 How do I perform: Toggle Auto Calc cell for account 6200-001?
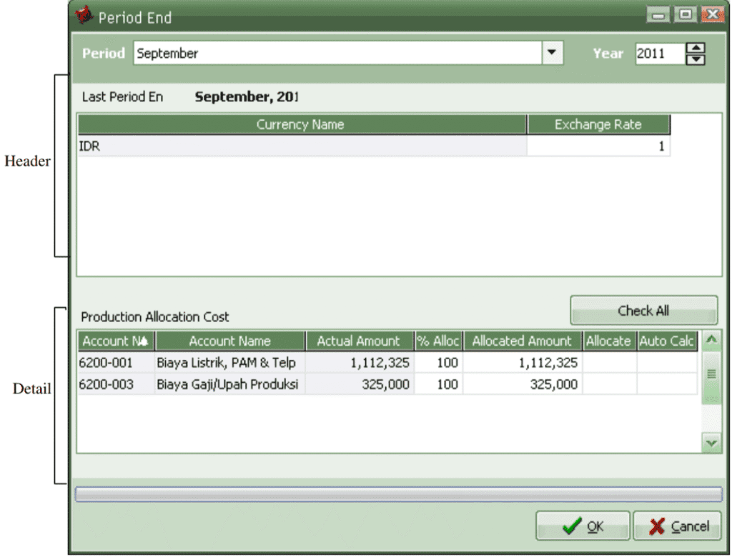point(666,363)
